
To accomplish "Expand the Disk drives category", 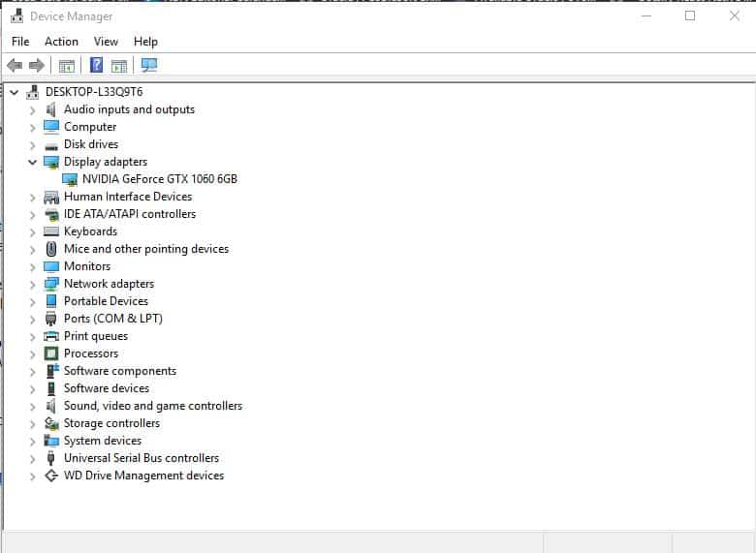I will [32, 145].
